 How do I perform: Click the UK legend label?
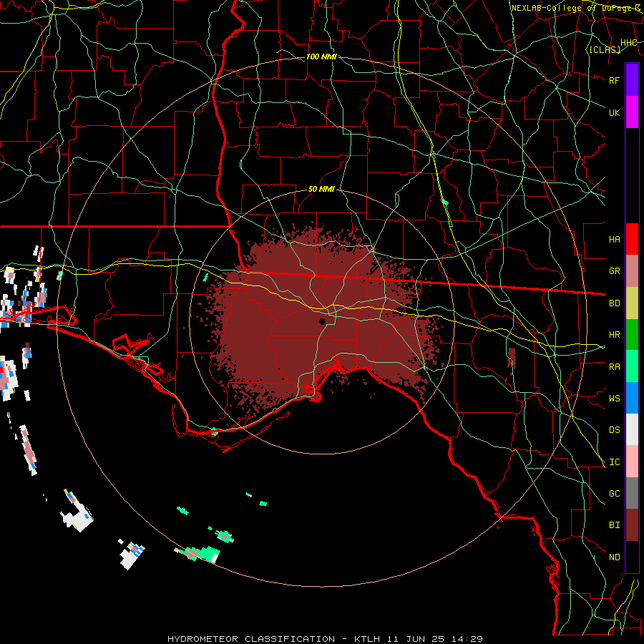pos(614,112)
